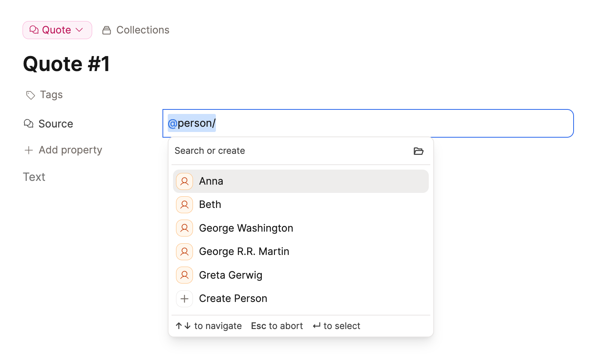The width and height of the screenshot is (589, 364).
Task: Expand the Quote chevron arrow
Action: point(79,30)
